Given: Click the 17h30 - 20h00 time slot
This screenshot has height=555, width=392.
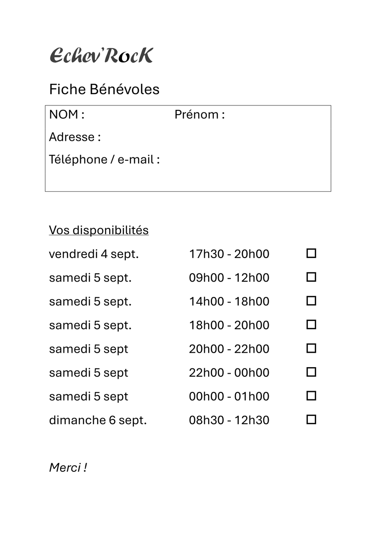Looking at the screenshot, I should click(x=229, y=254).
